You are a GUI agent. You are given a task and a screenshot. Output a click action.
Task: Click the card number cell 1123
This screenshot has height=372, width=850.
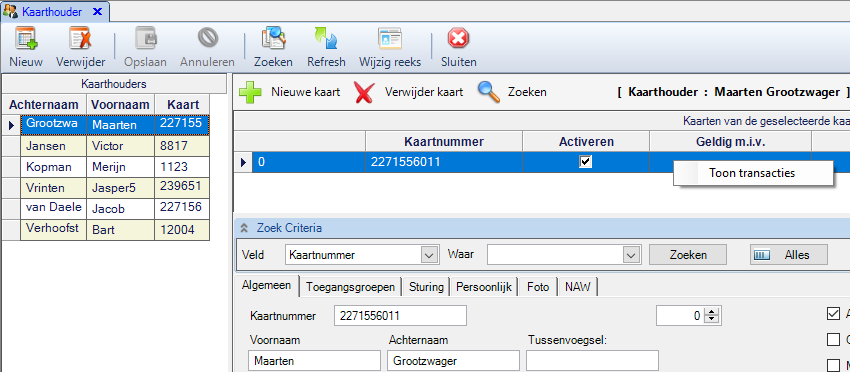(x=182, y=166)
